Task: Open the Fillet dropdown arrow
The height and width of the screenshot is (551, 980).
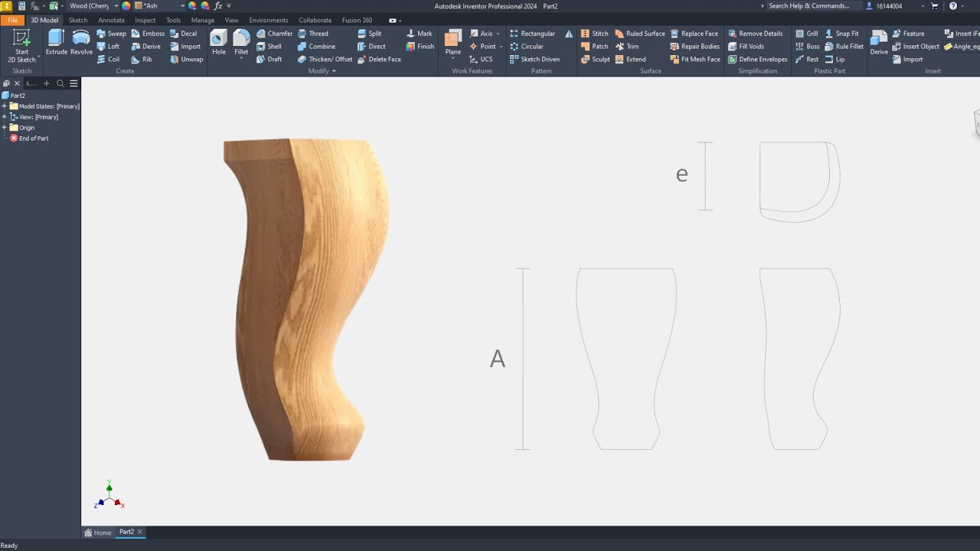Action: 241,57
